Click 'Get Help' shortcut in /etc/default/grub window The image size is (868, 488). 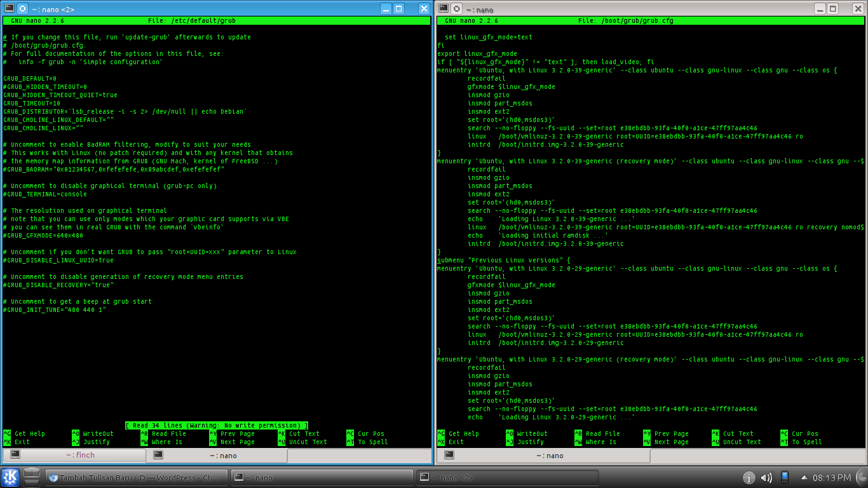(x=24, y=433)
